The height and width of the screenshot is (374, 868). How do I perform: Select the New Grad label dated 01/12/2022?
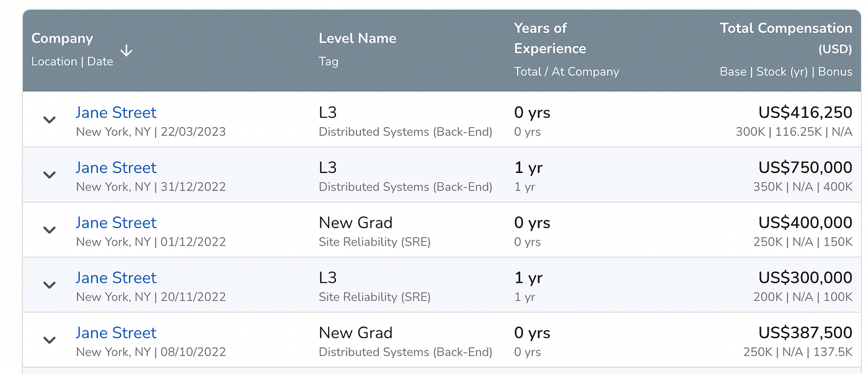[x=355, y=222]
